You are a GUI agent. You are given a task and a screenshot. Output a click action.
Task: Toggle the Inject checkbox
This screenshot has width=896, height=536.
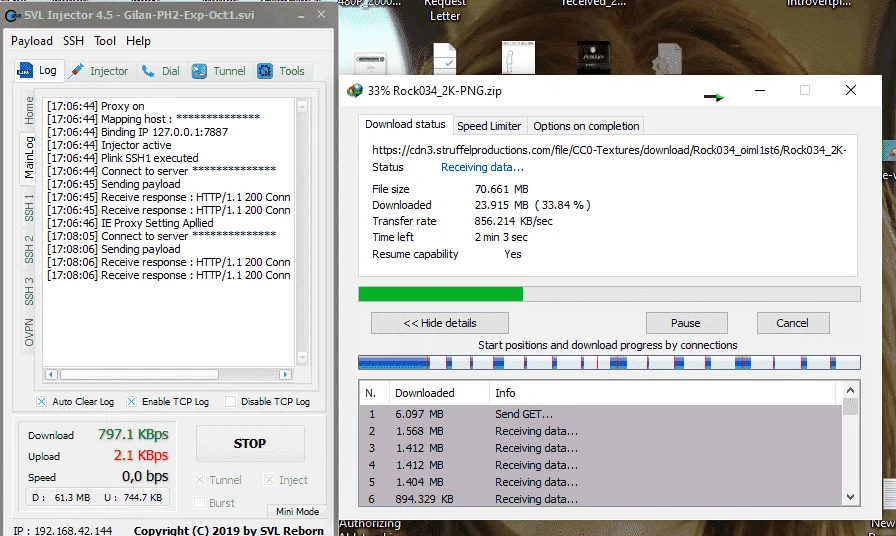(269, 480)
